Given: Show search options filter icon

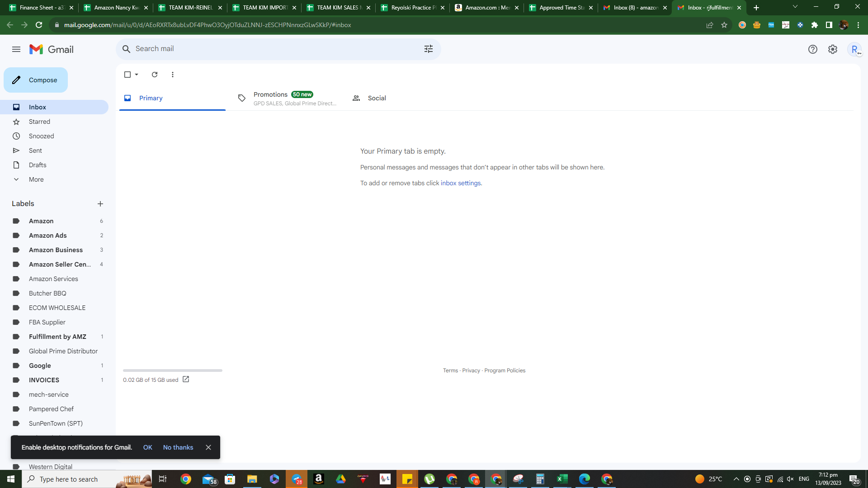Looking at the screenshot, I should pos(429,49).
